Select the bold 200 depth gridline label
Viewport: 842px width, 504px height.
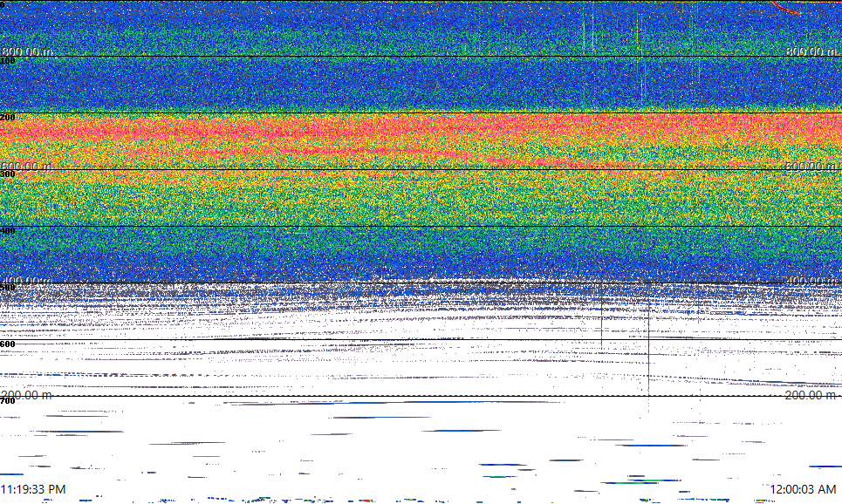(x=8, y=118)
